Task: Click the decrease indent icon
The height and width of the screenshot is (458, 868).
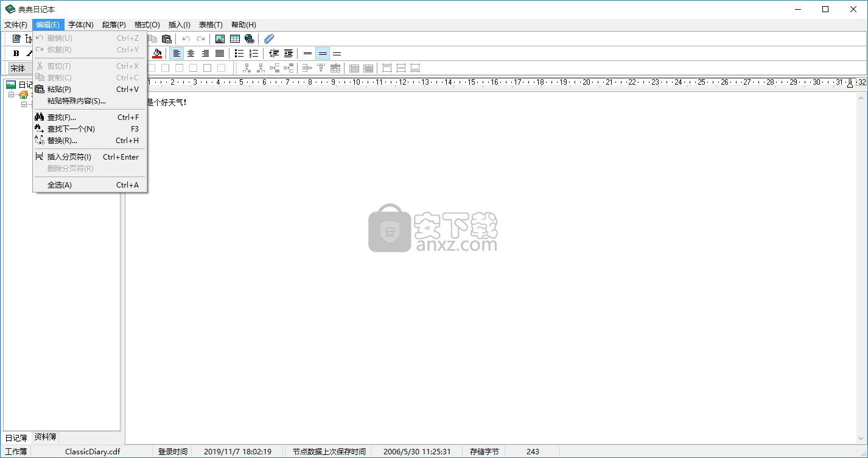Action: tap(274, 53)
